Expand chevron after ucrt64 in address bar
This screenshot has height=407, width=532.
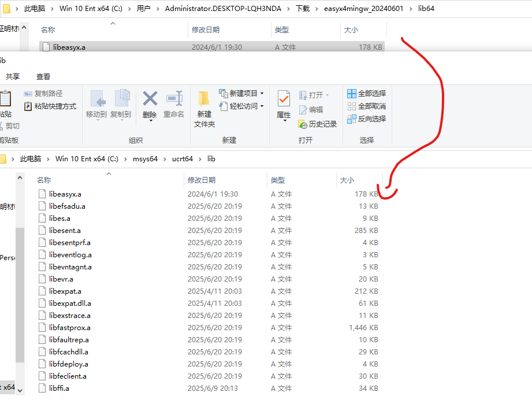(200, 159)
